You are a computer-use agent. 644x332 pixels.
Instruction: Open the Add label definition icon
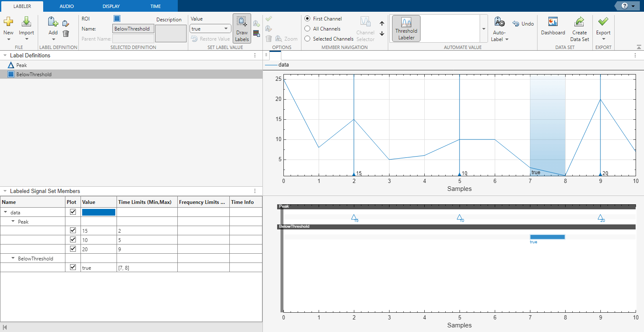click(x=53, y=22)
